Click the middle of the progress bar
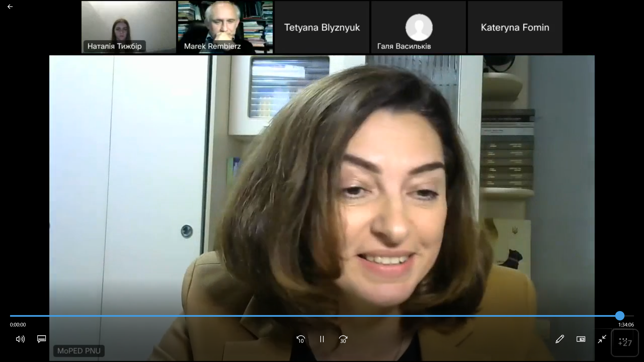The height and width of the screenshot is (362, 644). click(322, 316)
